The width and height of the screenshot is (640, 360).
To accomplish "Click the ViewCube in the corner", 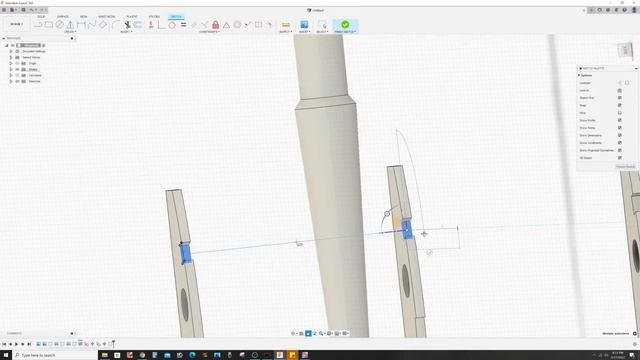I will coord(625,51).
